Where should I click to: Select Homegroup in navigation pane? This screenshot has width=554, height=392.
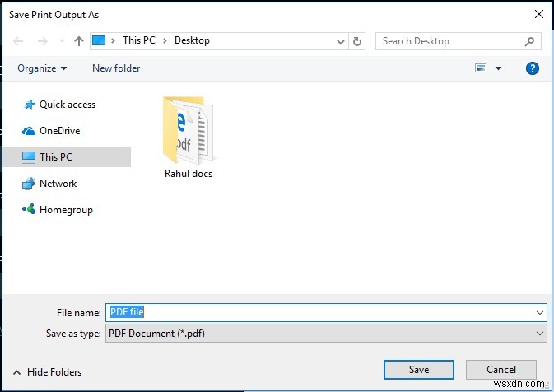click(68, 210)
